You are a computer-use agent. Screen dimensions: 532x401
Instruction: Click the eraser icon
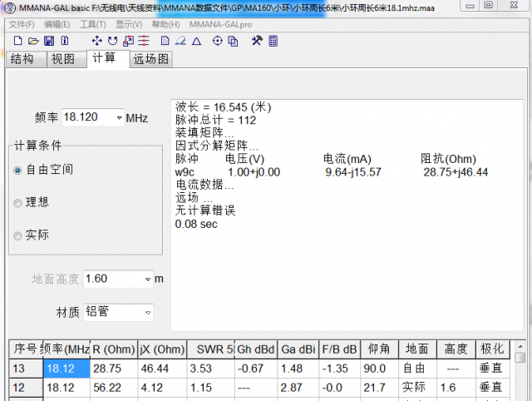(180, 41)
